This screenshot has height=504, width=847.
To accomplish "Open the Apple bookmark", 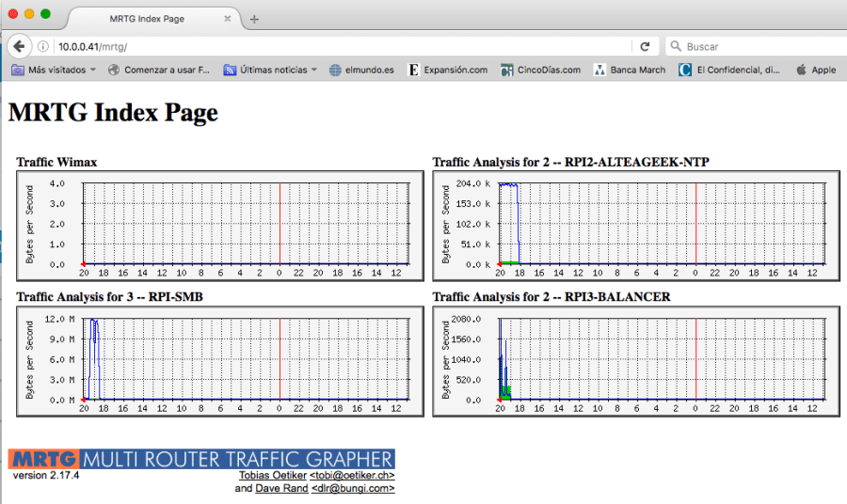I will click(x=816, y=70).
